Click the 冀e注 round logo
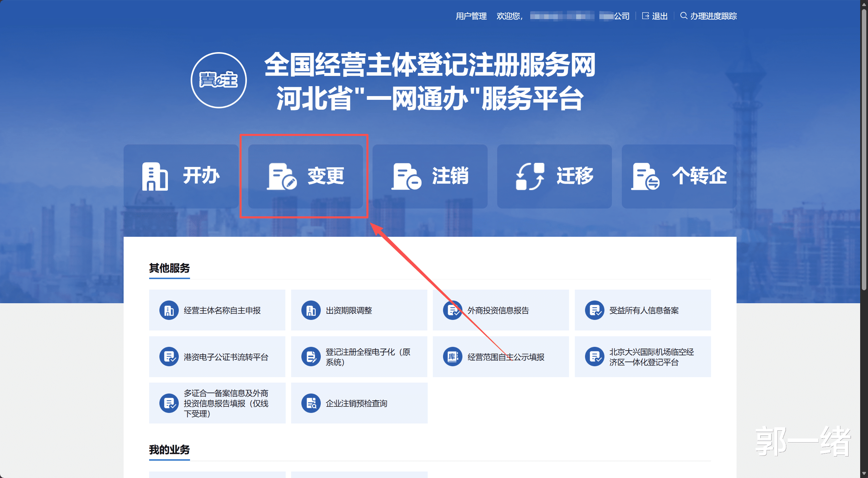 219,80
